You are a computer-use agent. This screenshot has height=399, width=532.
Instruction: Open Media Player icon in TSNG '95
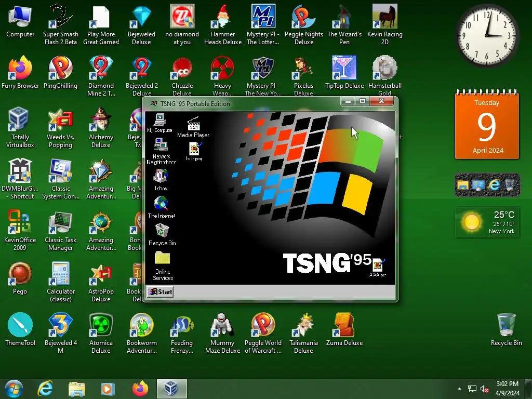click(193, 127)
